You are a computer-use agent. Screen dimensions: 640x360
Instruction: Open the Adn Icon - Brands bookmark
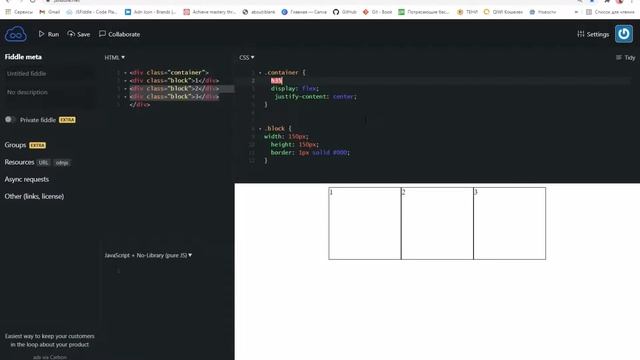[151, 12]
